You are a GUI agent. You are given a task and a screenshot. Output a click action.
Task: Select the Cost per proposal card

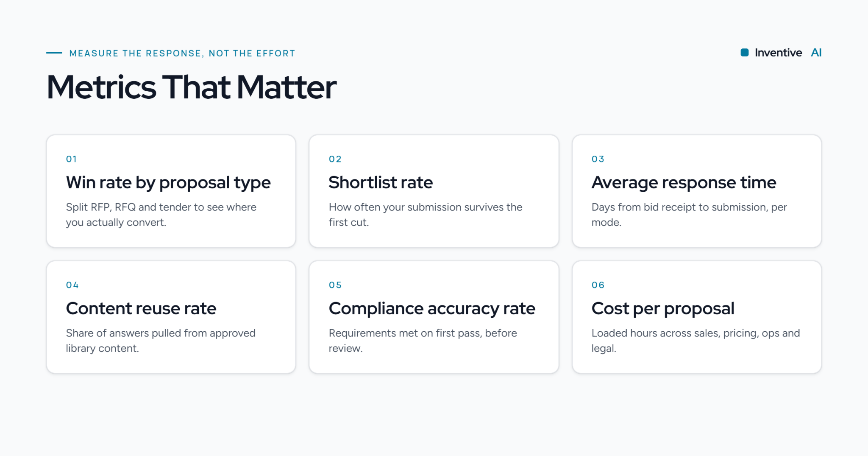click(x=697, y=317)
